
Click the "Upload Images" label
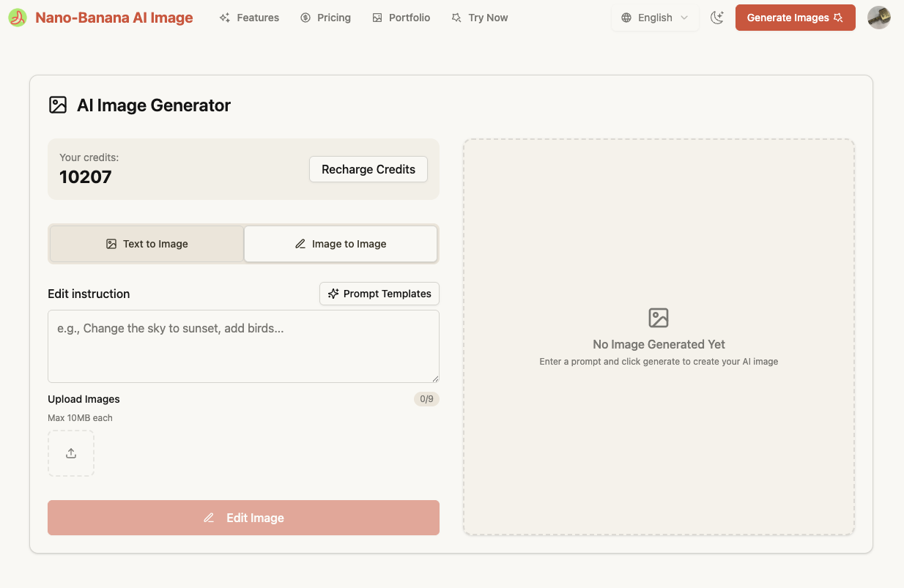pos(84,399)
